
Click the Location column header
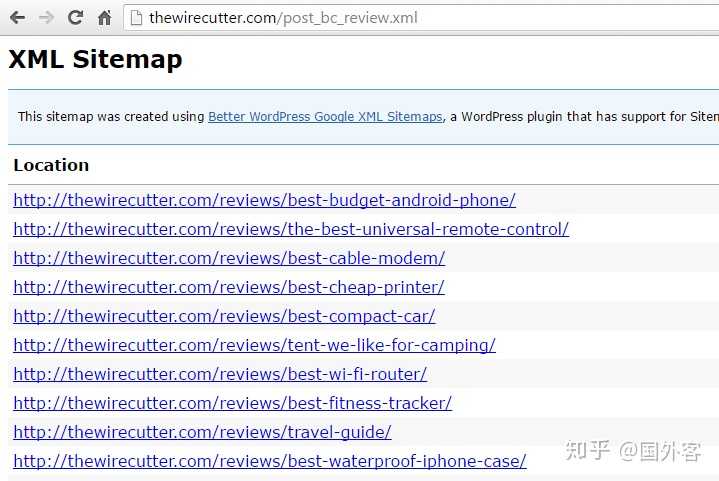[51, 165]
